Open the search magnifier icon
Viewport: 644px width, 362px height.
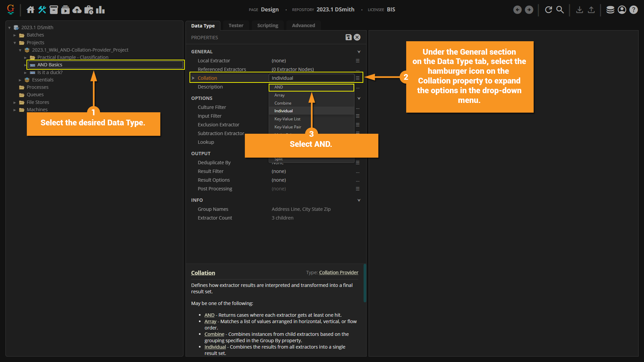point(560,10)
